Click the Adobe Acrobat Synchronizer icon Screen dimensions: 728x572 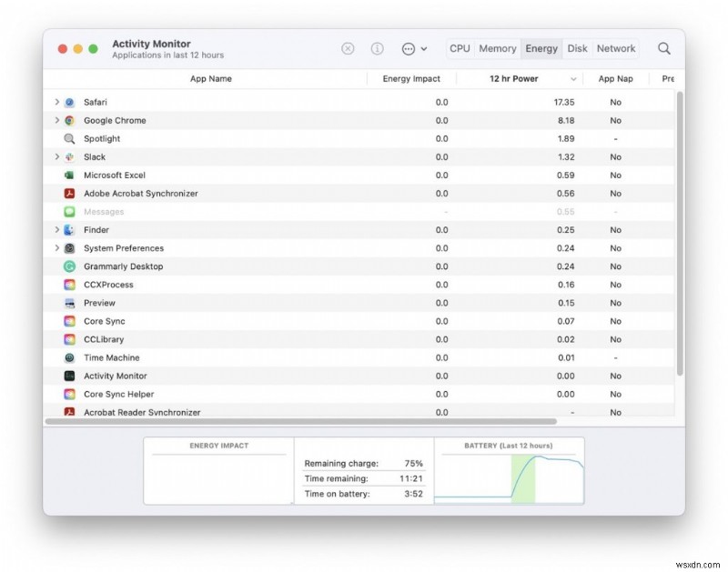pyautogui.click(x=70, y=193)
